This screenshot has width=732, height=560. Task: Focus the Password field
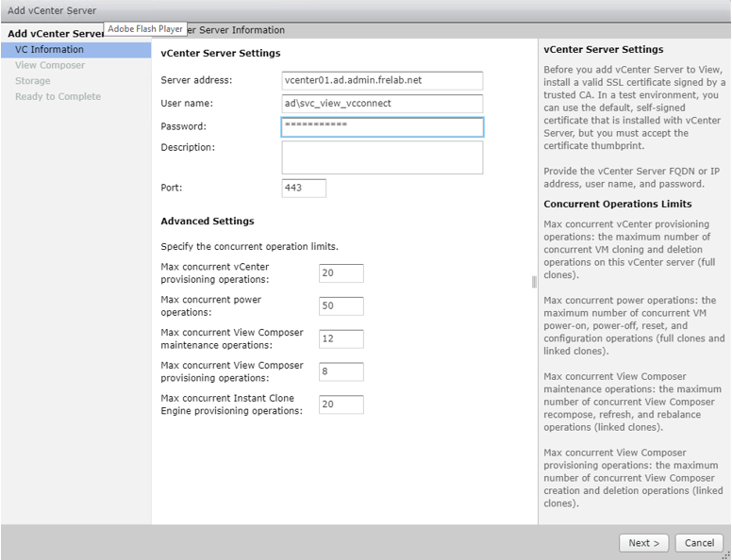coord(382,127)
